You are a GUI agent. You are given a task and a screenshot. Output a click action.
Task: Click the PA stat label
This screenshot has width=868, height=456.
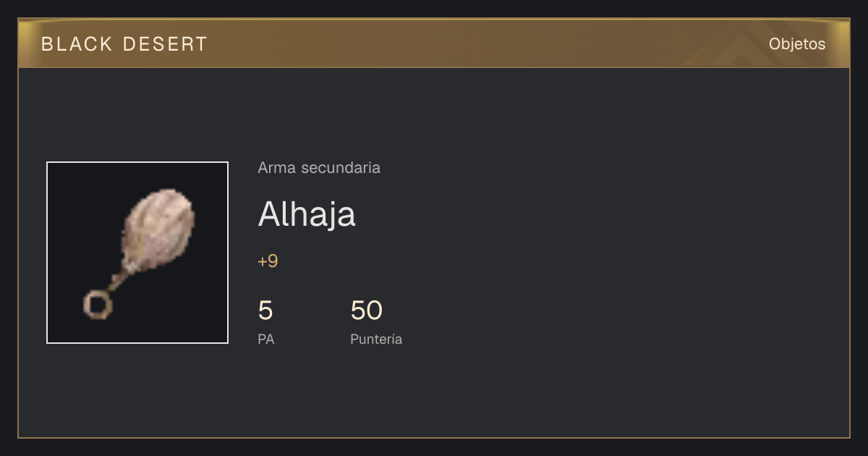coord(266,339)
